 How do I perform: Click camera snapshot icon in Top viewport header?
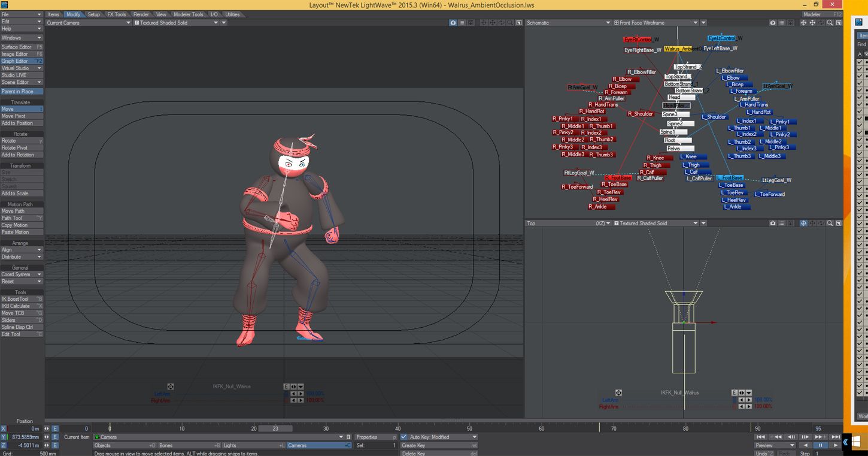(773, 223)
